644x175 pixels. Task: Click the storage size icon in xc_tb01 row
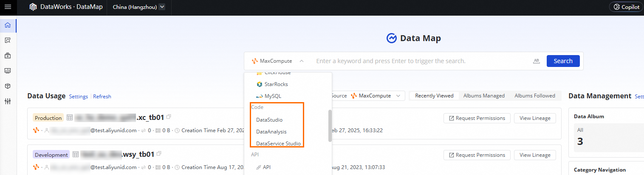click(159, 131)
